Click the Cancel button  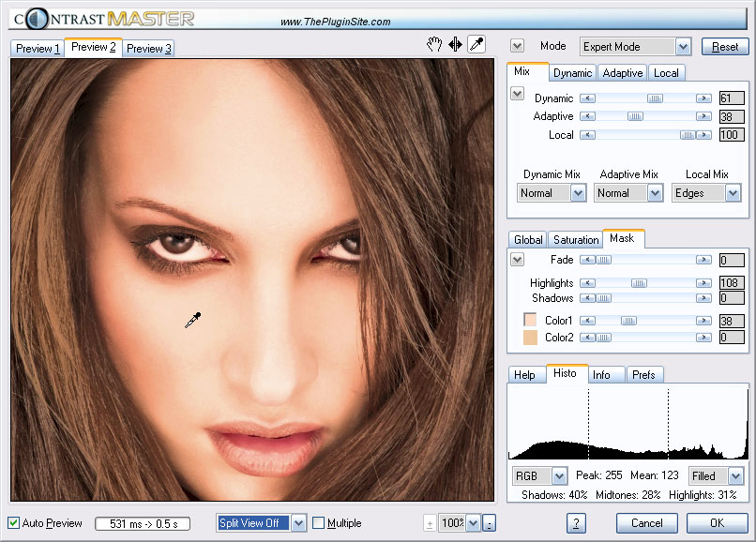646,523
